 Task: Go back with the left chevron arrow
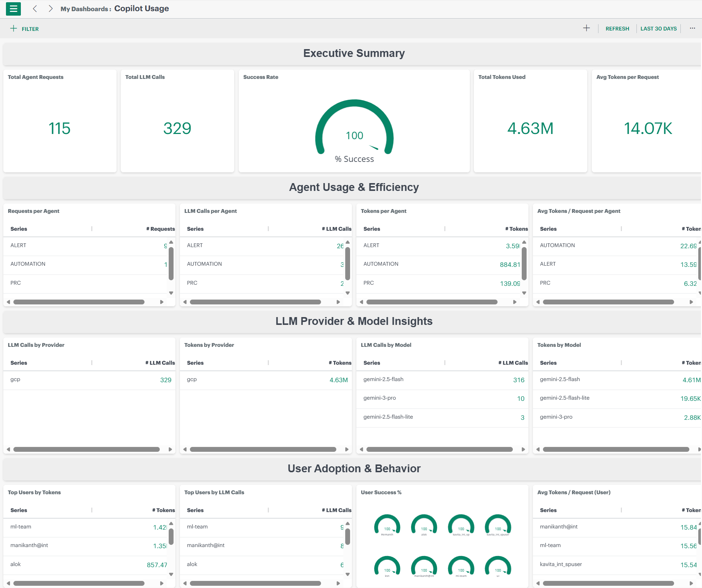[35, 9]
